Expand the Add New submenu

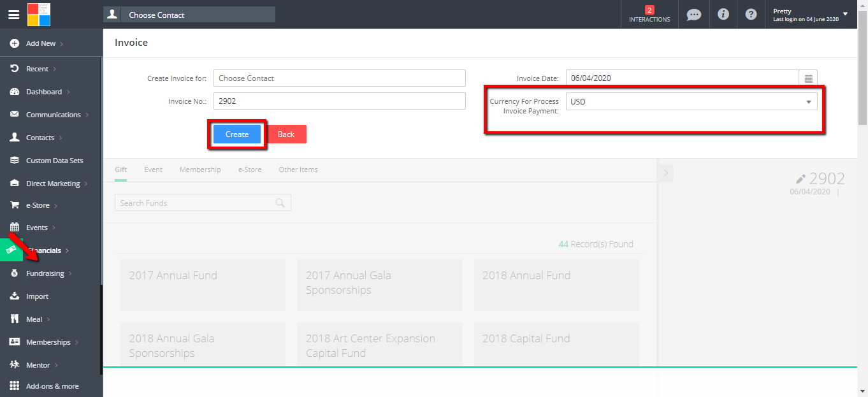pos(62,43)
